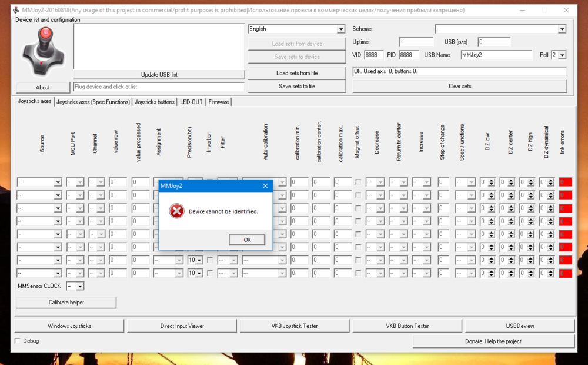Viewport: 588px width, 365px height.
Task: Enable Invertion checkbox in last axis row
Action: 210,273
